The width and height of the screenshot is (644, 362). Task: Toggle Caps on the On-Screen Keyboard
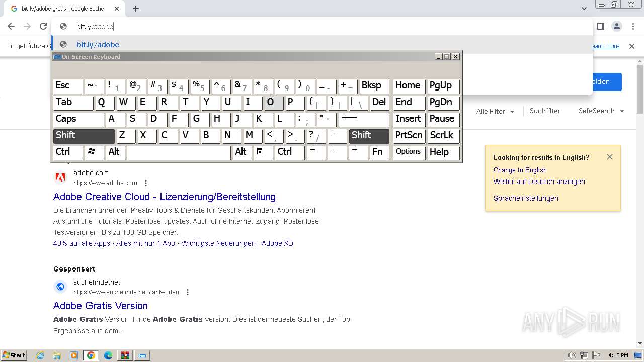click(x=78, y=119)
